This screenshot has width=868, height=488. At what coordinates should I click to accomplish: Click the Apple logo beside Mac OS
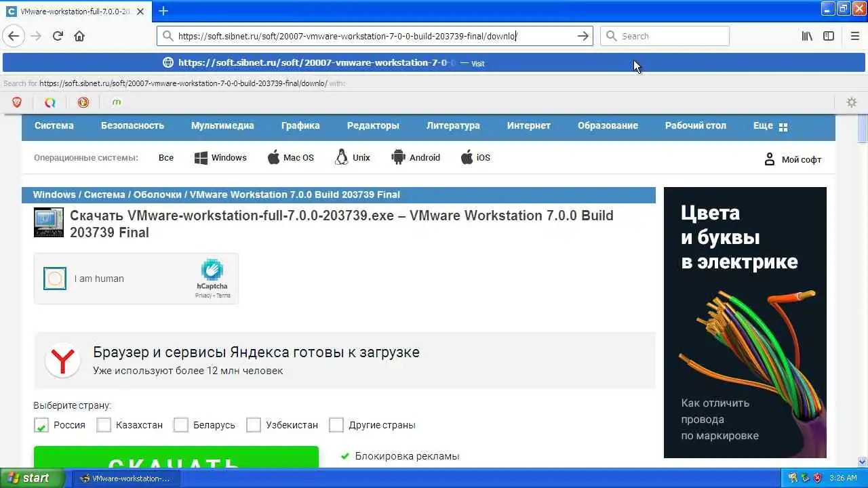(273, 157)
